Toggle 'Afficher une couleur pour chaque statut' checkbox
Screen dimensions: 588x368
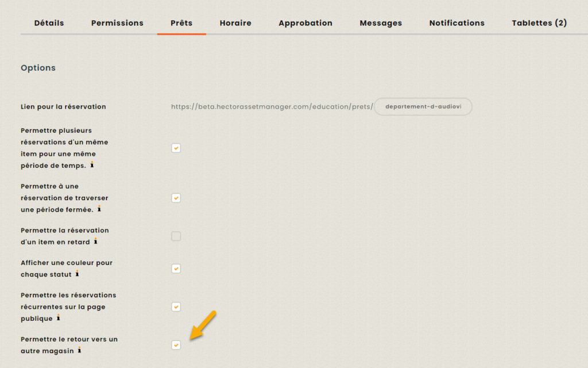click(176, 269)
